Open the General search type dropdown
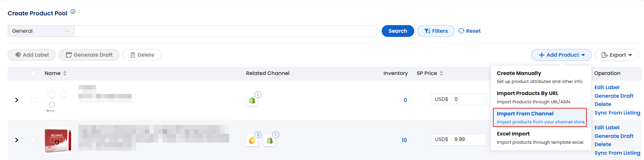The width and height of the screenshot is (644, 160). [x=41, y=31]
